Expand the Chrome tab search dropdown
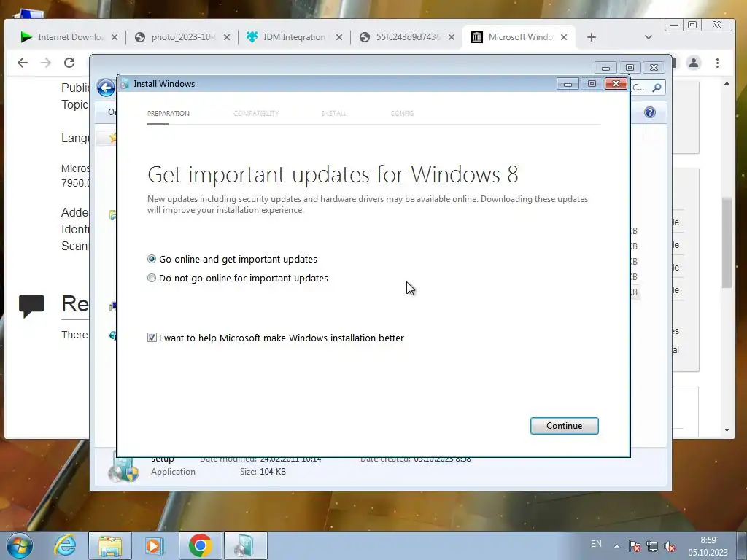Screen dimensions: 747x560 [x=649, y=37]
